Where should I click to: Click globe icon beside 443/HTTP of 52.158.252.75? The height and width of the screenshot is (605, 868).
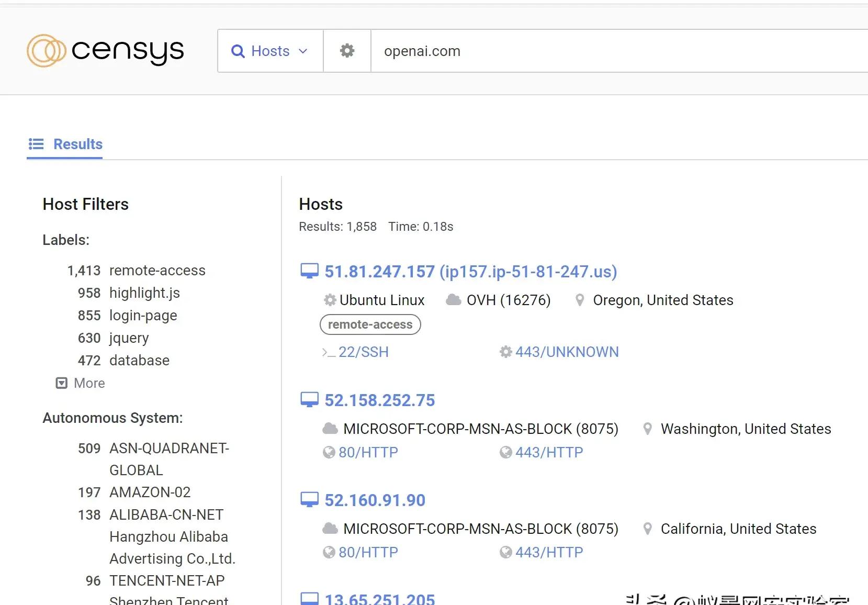[505, 452]
